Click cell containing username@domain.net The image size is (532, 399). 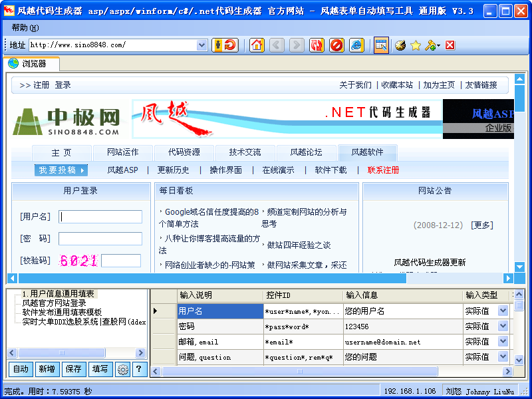(x=403, y=342)
